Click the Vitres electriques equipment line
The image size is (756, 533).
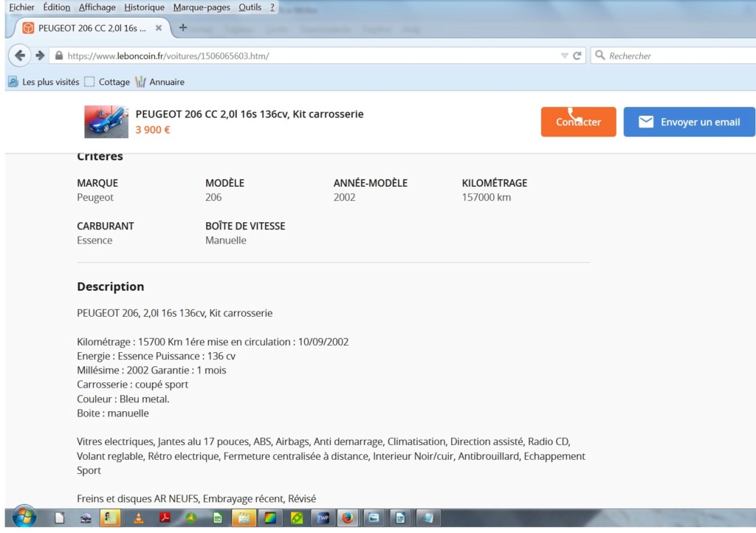(x=323, y=441)
